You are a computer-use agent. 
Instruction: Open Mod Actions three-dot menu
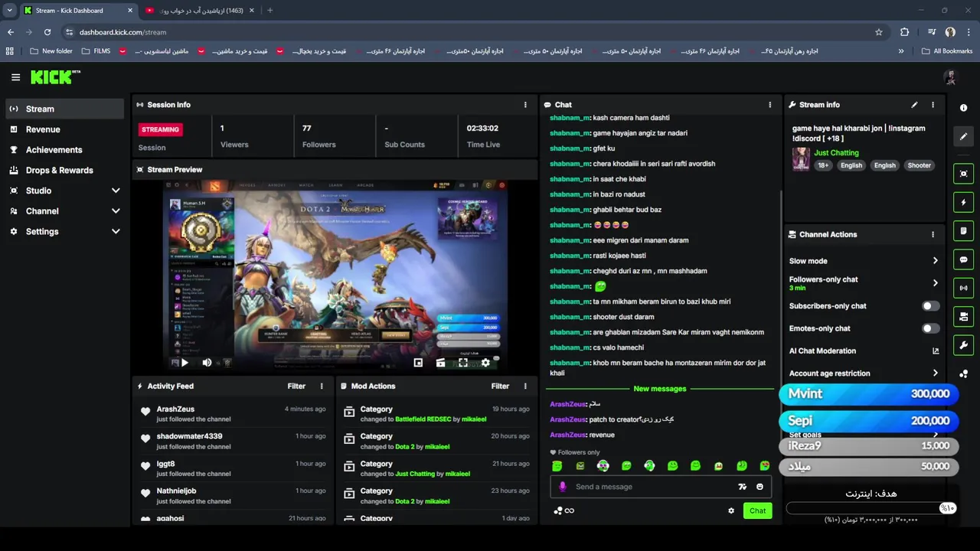point(525,386)
